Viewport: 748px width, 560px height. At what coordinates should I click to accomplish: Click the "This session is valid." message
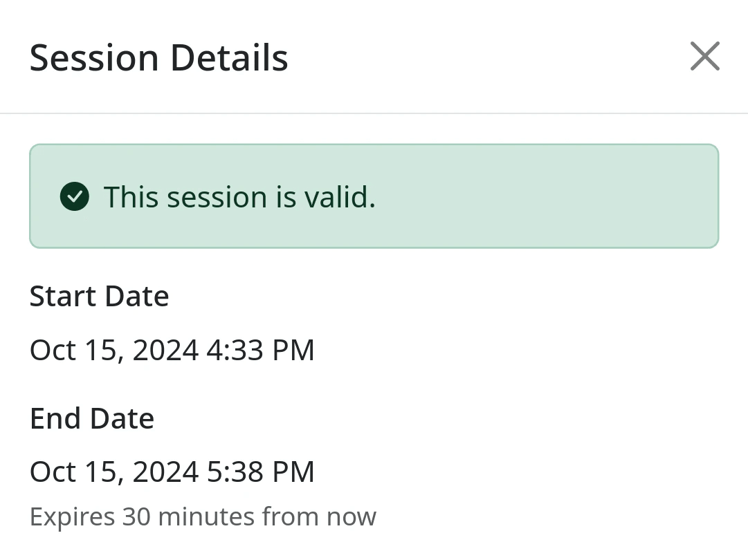(x=239, y=197)
